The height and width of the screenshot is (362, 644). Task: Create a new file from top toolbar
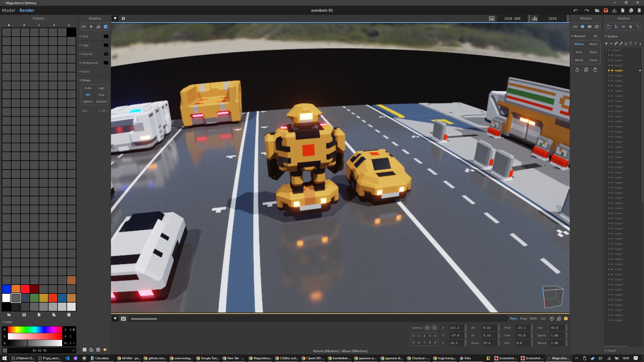(x=623, y=10)
